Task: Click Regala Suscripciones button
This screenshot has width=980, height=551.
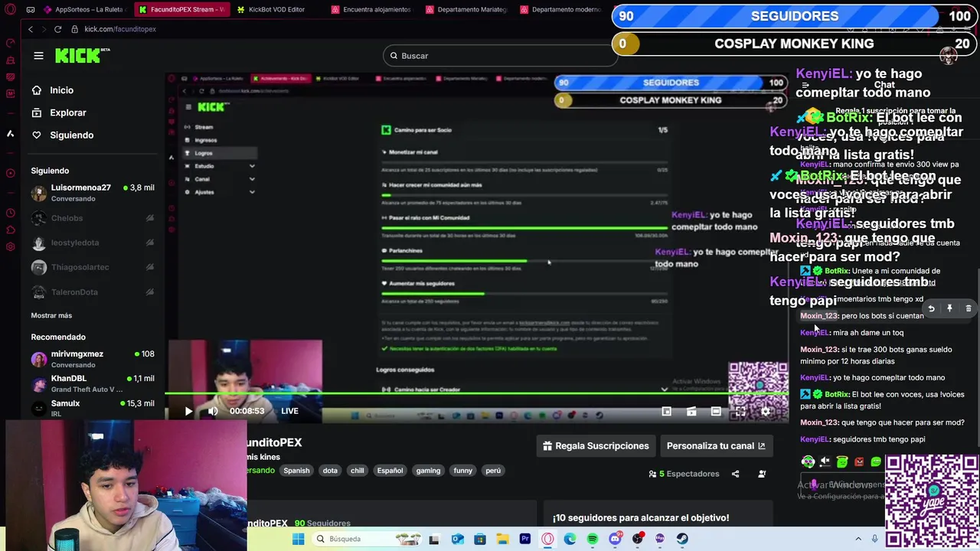Action: pyautogui.click(x=596, y=446)
